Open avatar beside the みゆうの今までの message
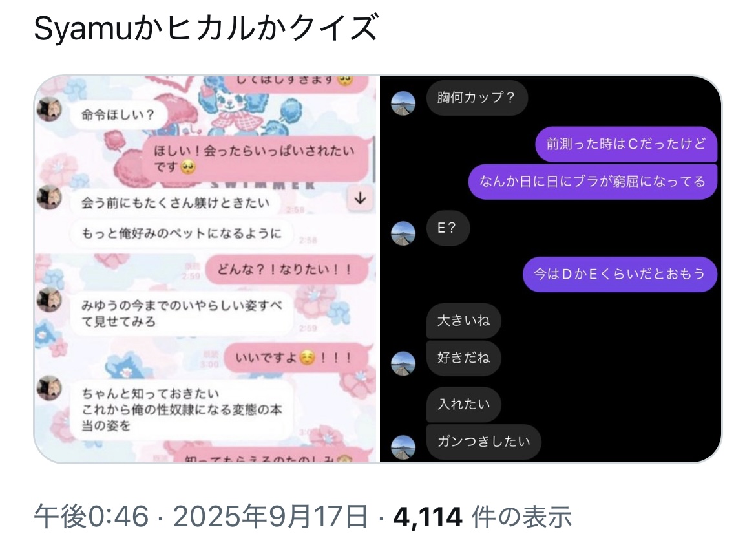The width and height of the screenshot is (756, 536). 49,299
